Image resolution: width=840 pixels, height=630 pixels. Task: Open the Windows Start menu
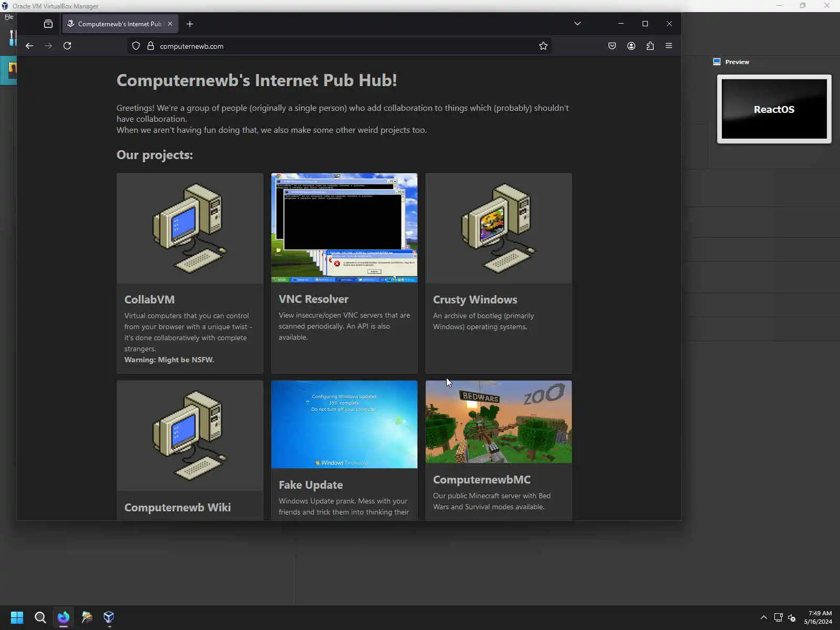point(17,617)
